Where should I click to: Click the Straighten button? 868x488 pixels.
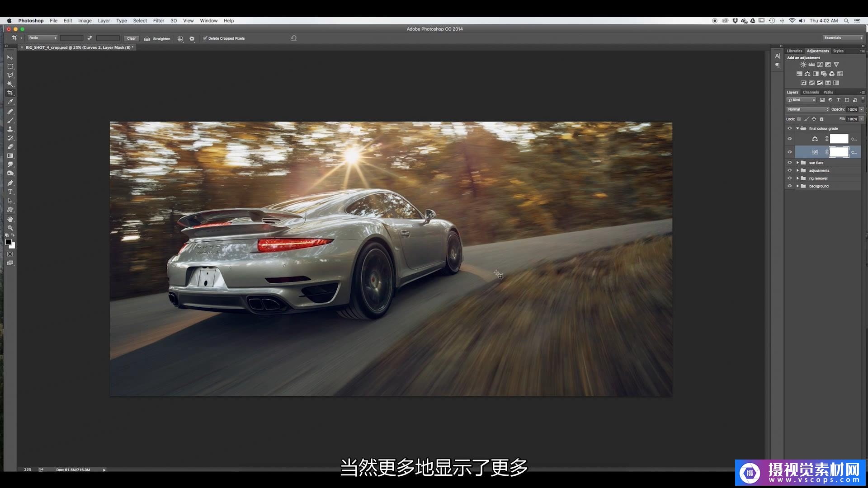157,38
